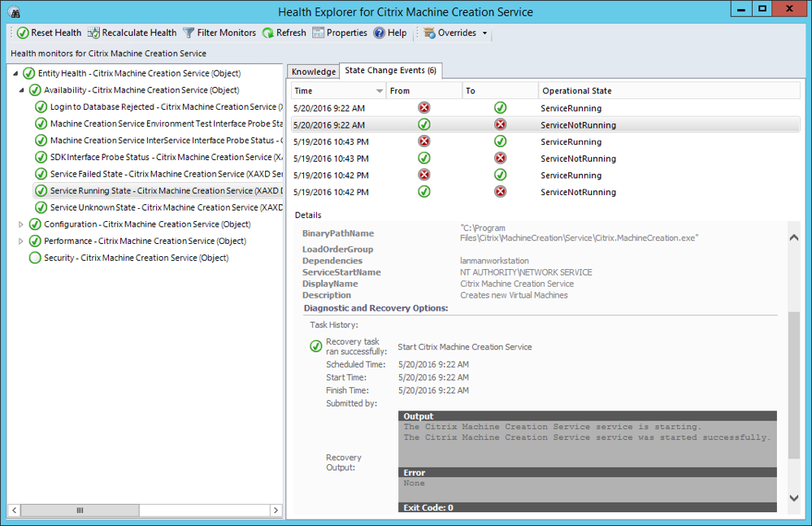The image size is (812, 526).
Task: Select Service Running State monitor
Action: (x=167, y=190)
